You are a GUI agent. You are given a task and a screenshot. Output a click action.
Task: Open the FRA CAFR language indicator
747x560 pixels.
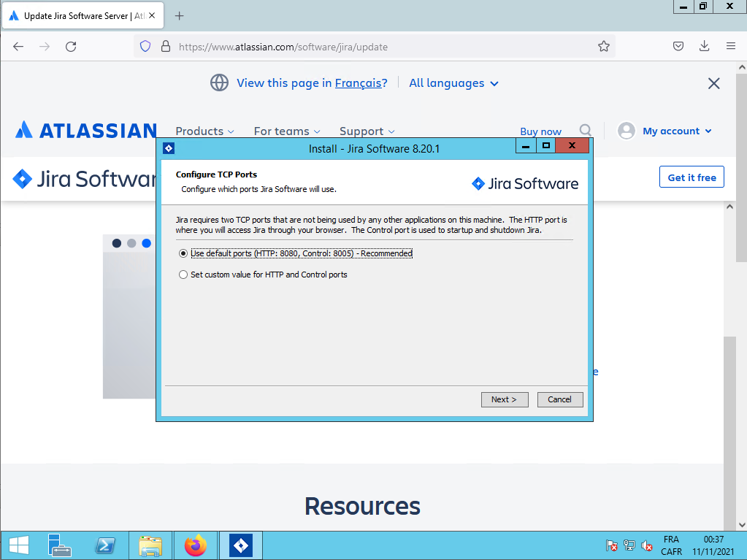(x=671, y=545)
